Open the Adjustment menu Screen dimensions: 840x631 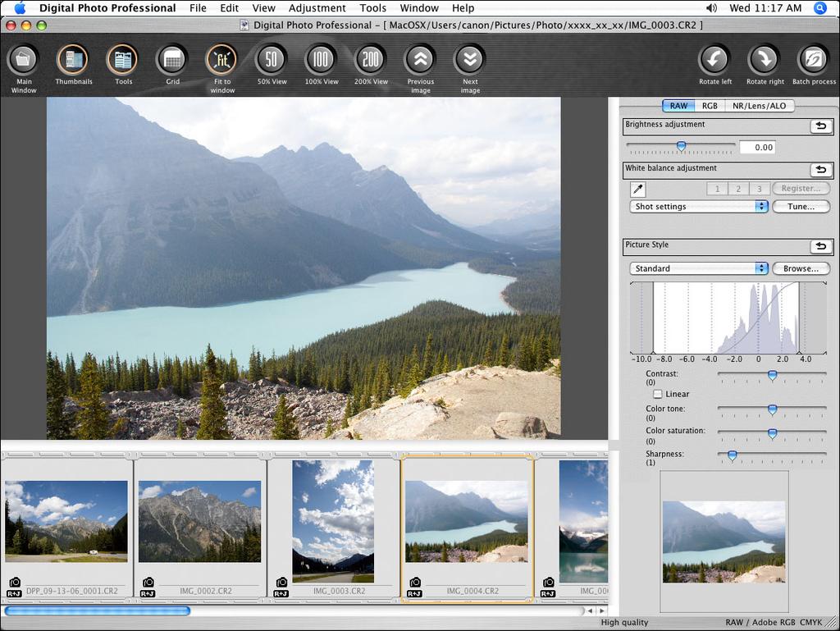pyautogui.click(x=317, y=8)
